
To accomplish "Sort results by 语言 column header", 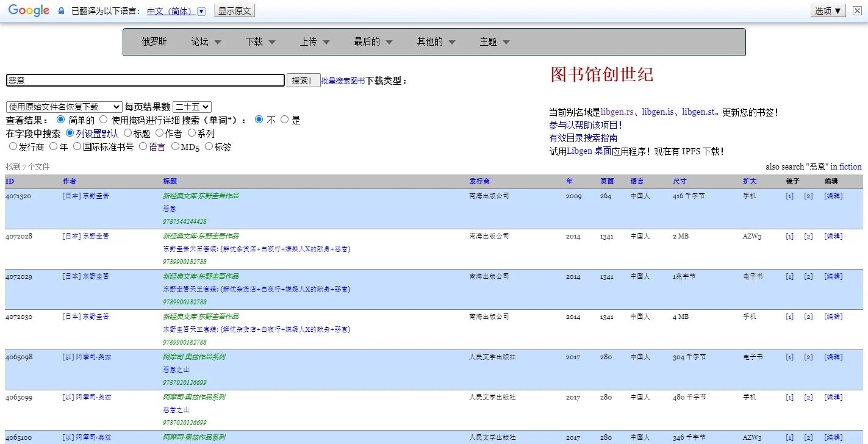I will (637, 181).
